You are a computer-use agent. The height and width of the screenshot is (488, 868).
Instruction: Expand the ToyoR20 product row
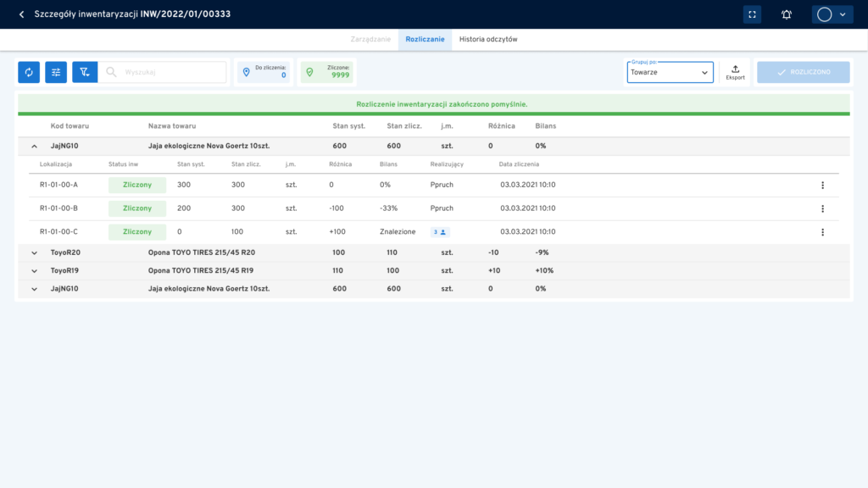tap(35, 252)
